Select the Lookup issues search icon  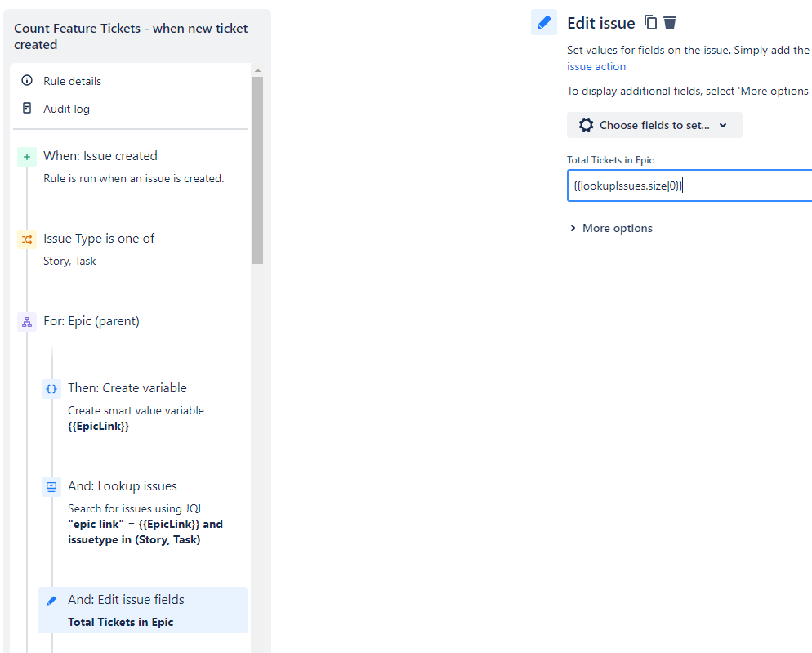tap(50, 486)
